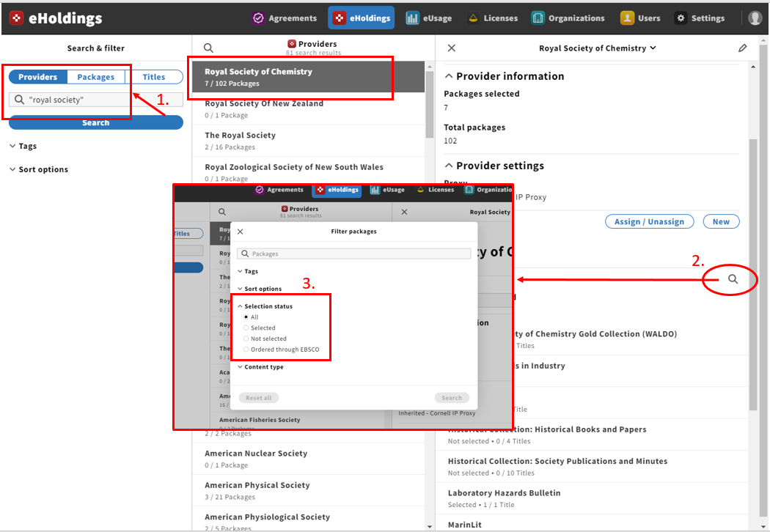
Task: Click the eHoldings button in the inset screenshot's navigation
Action: pos(337,190)
